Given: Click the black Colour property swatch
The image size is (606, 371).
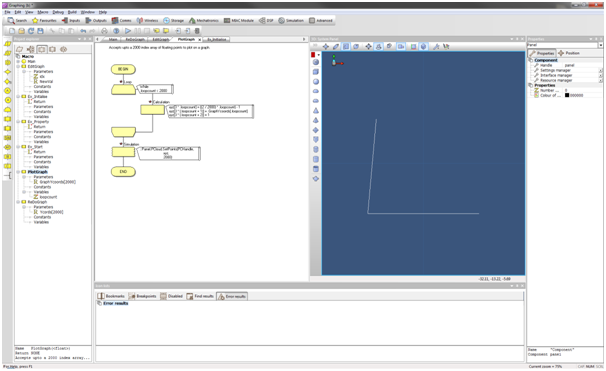Looking at the screenshot, I should click(x=567, y=95).
